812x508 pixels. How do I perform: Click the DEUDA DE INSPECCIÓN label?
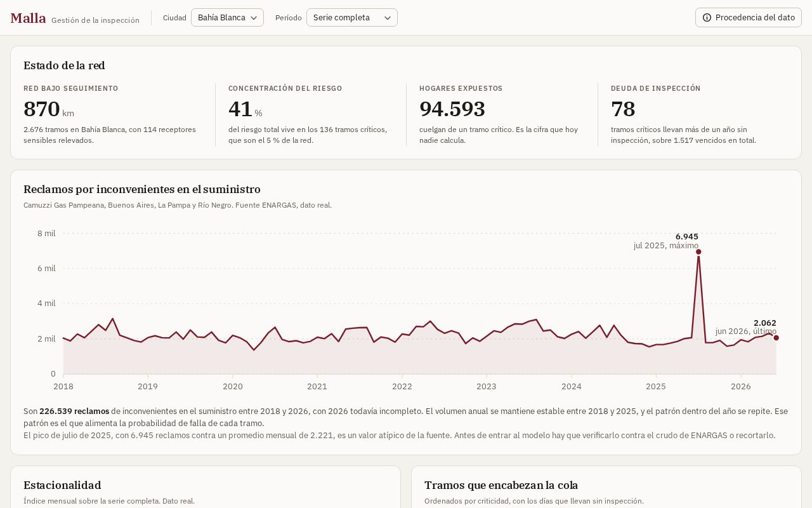655,88
